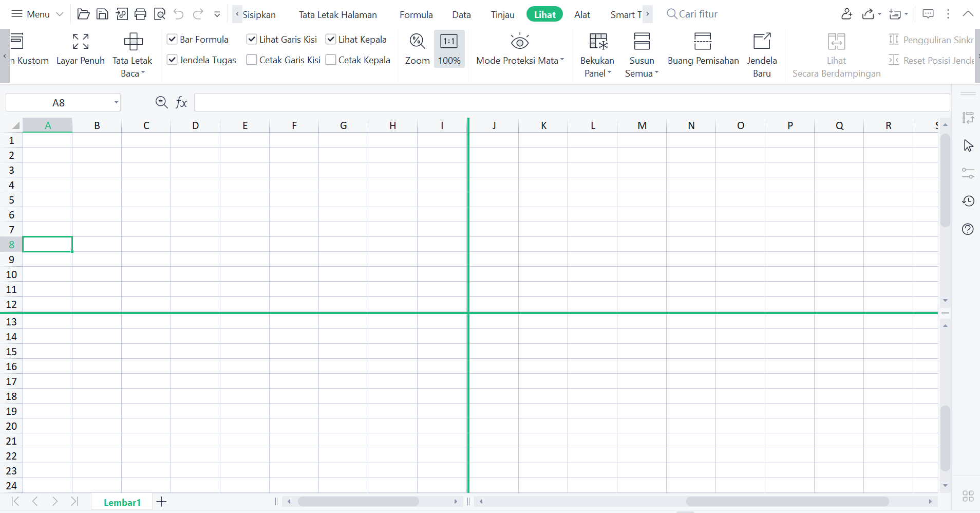Click the Jendela Baru icon
This screenshot has width=980, height=513.
point(762,42)
